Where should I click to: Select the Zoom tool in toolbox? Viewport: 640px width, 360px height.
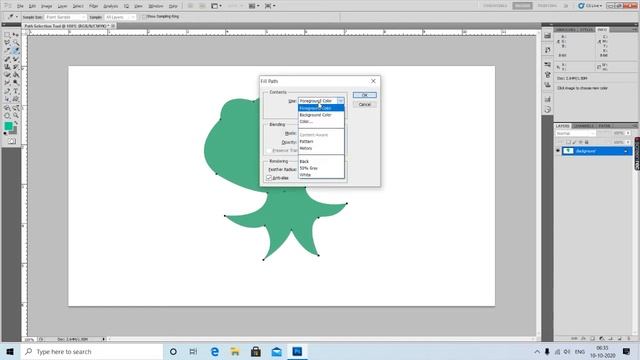[x=16, y=116]
